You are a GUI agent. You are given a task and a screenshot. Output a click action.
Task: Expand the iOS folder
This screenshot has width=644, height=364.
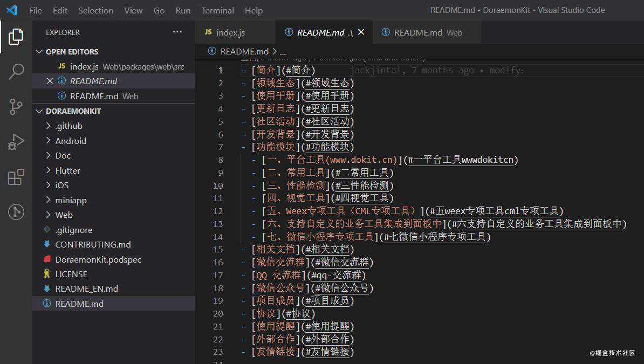(48, 185)
